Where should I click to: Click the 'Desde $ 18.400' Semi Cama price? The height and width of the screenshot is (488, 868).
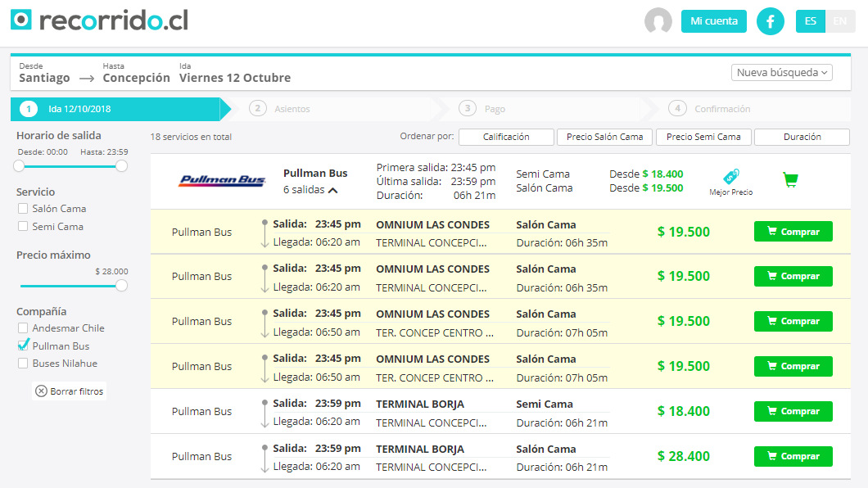tap(646, 174)
